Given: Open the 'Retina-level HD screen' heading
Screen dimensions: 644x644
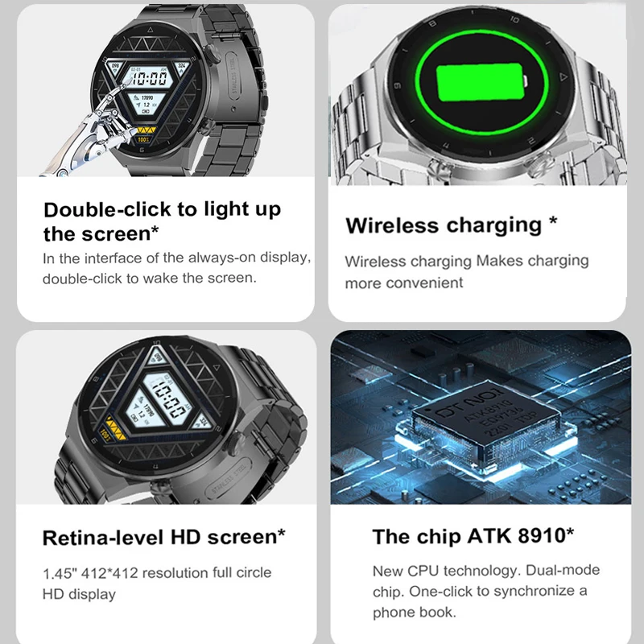Looking at the screenshot, I should point(164,537).
